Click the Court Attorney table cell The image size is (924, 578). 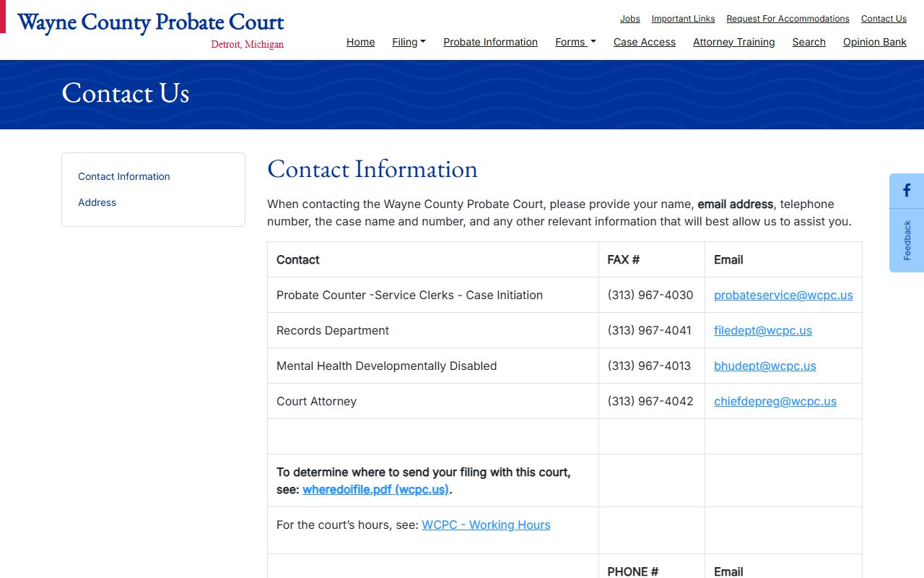click(x=433, y=401)
